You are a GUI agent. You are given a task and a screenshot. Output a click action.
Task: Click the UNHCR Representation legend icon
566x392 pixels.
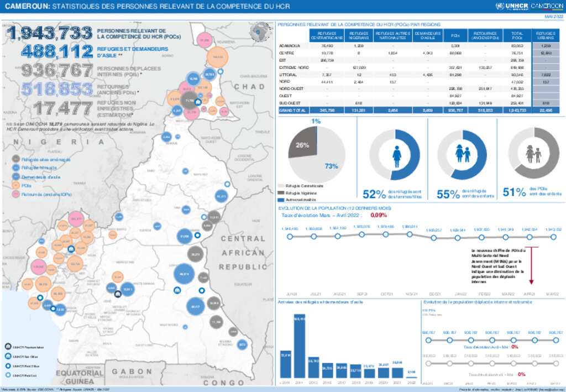pos(8,347)
